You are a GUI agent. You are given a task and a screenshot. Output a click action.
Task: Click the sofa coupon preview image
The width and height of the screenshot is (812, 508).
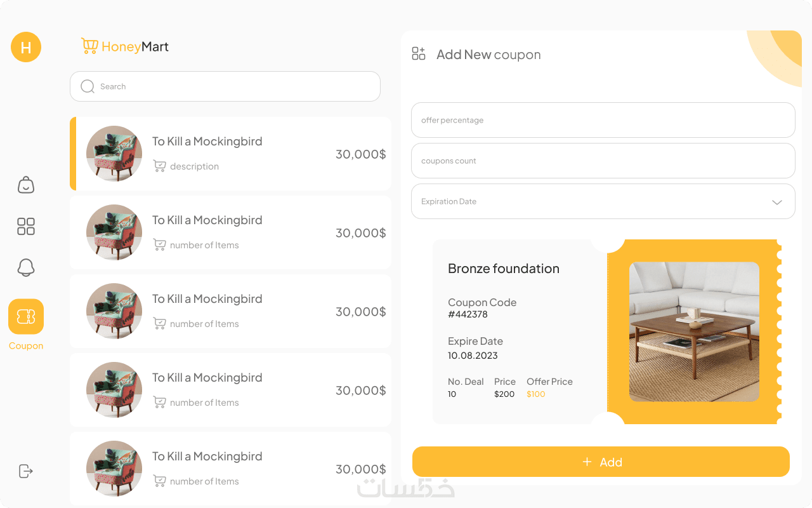coord(694,331)
